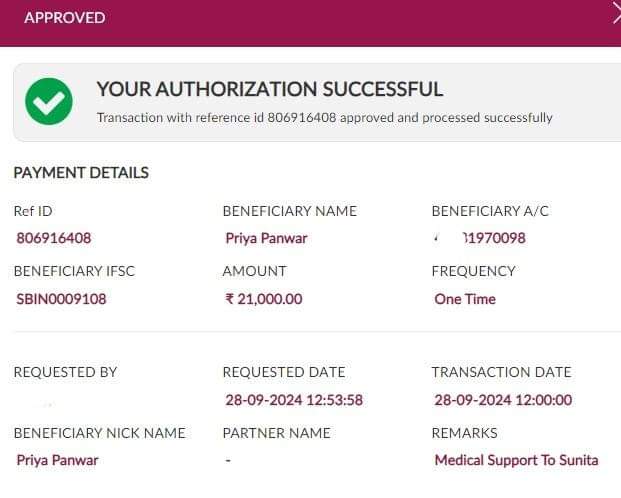Click the REMARKS field label
This screenshot has height=498, width=621.
pyautogui.click(x=464, y=433)
